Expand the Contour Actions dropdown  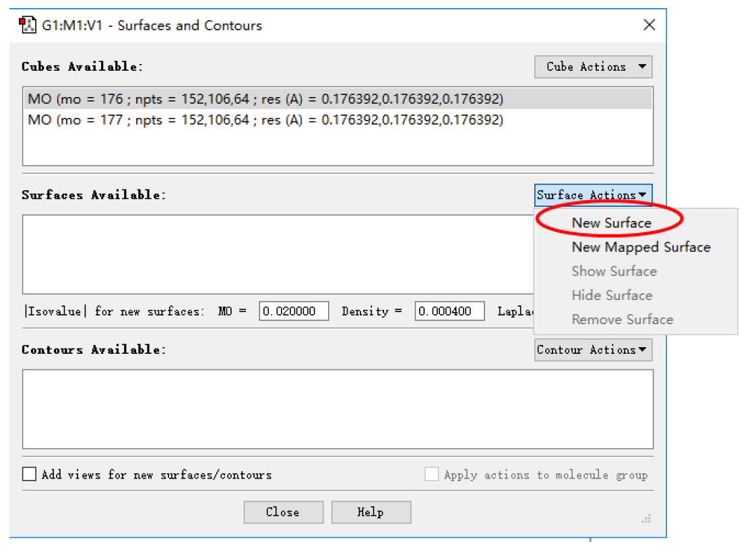pos(593,350)
